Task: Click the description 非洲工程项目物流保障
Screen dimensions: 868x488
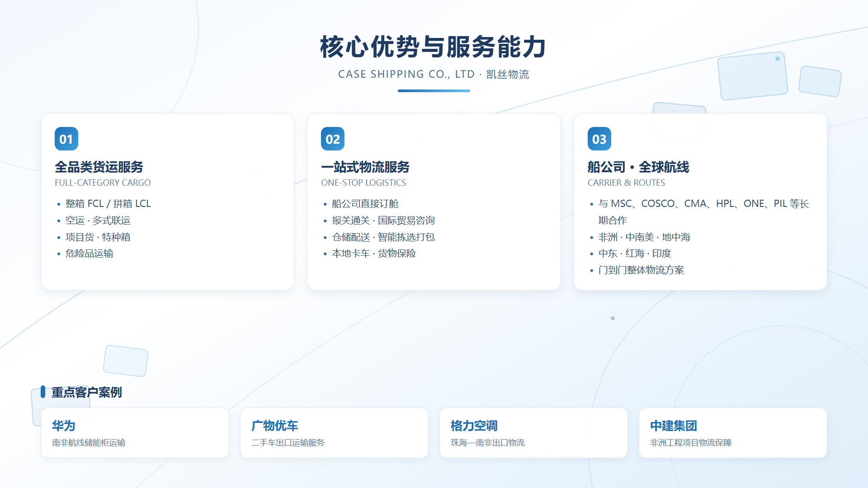Action: click(691, 443)
